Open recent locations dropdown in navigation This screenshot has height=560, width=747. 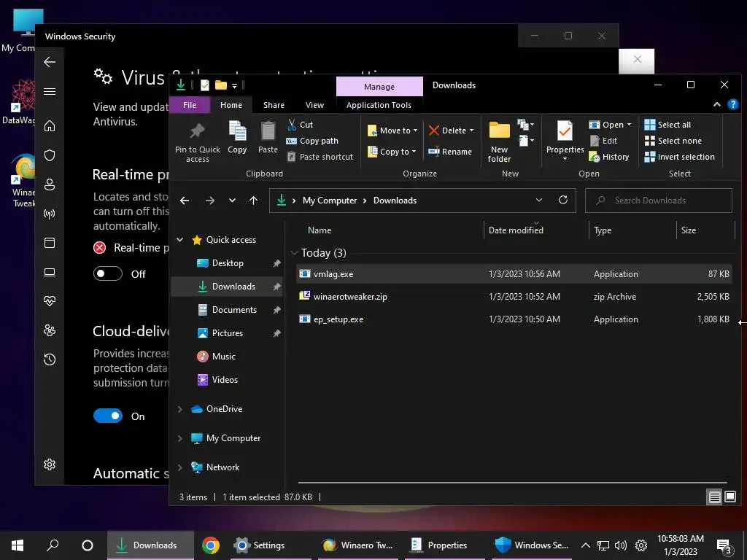point(232,201)
